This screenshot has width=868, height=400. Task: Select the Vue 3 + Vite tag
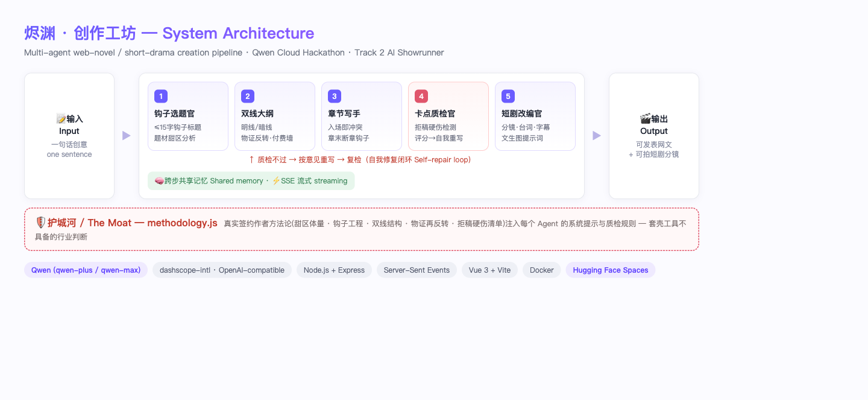pyautogui.click(x=489, y=270)
